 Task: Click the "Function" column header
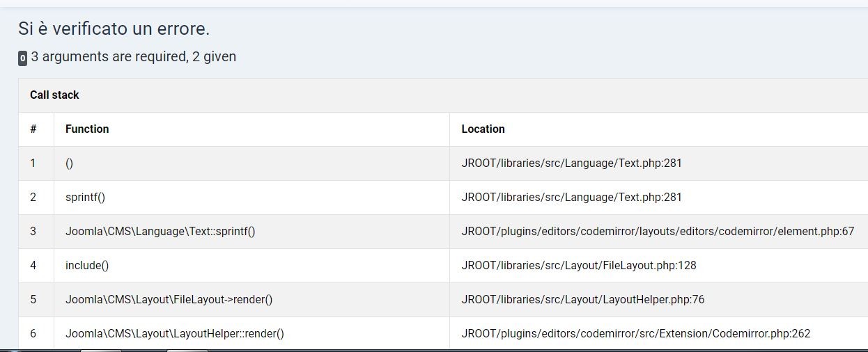point(87,129)
